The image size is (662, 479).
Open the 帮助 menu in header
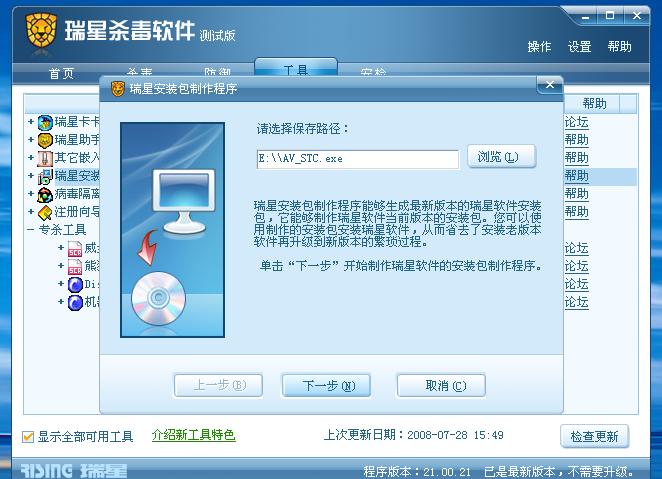(x=619, y=46)
